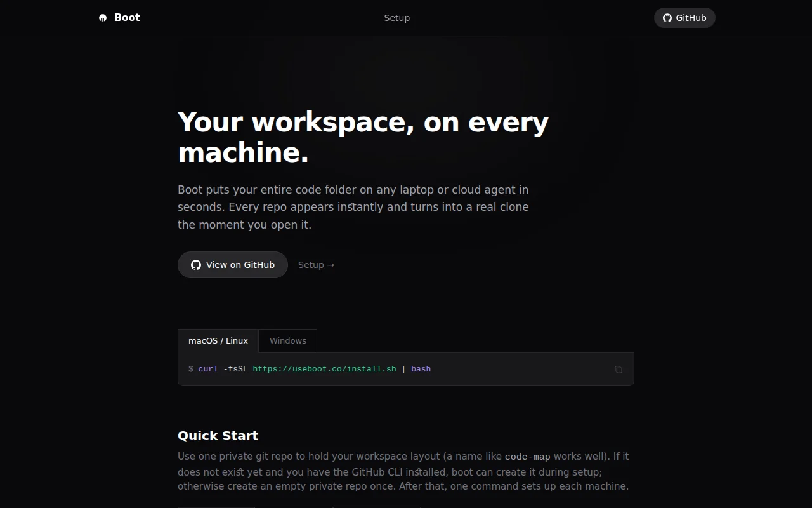The width and height of the screenshot is (812, 508).
Task: Click the code-map inline code text
Action: [528, 457]
